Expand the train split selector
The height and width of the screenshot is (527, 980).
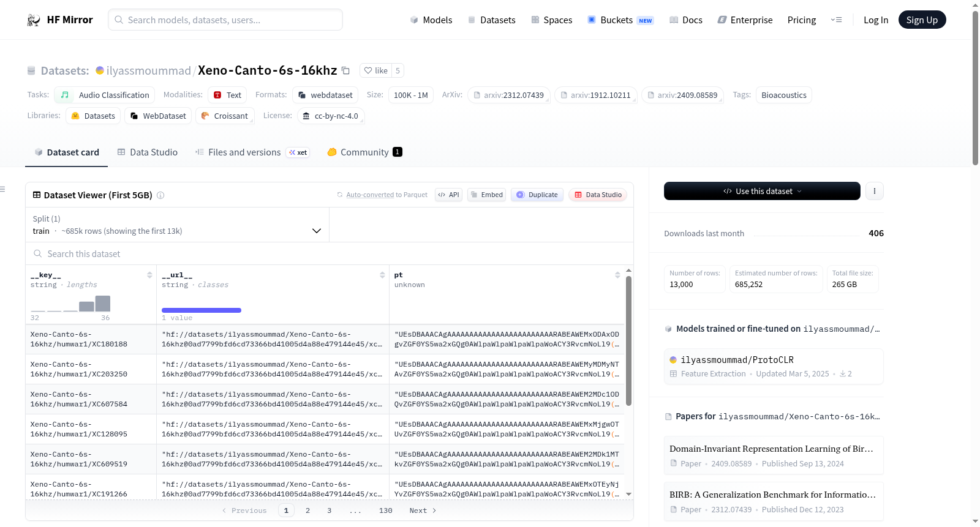177,225
